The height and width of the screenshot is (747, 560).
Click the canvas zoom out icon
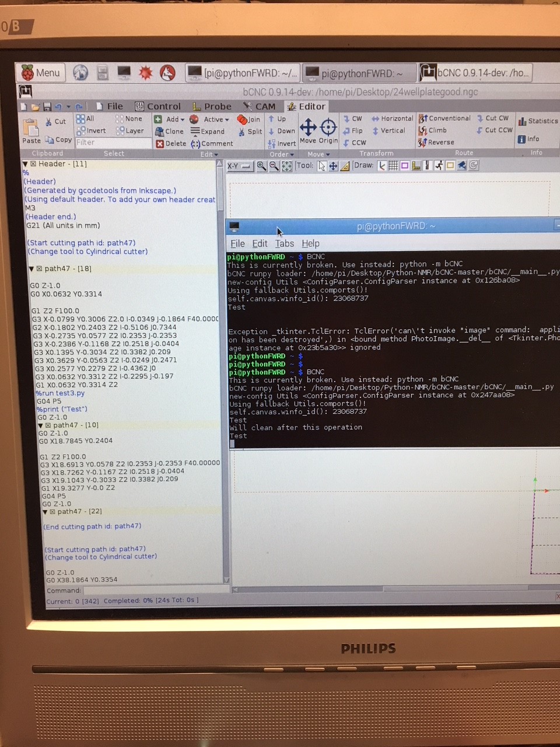(x=274, y=166)
